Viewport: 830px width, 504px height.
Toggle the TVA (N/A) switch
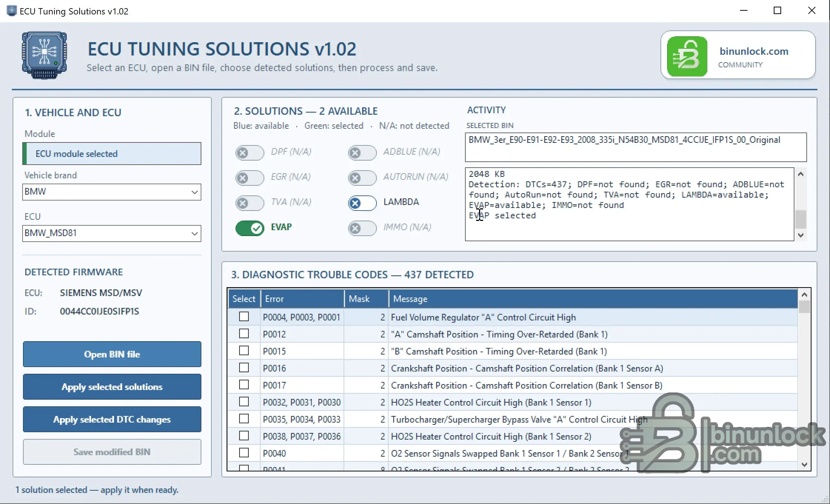[x=250, y=203]
